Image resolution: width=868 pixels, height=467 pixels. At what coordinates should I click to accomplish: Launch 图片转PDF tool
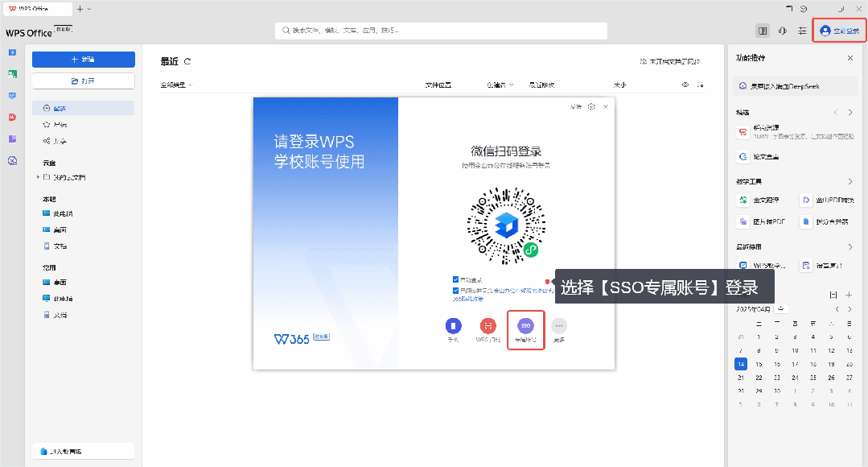[761, 221]
